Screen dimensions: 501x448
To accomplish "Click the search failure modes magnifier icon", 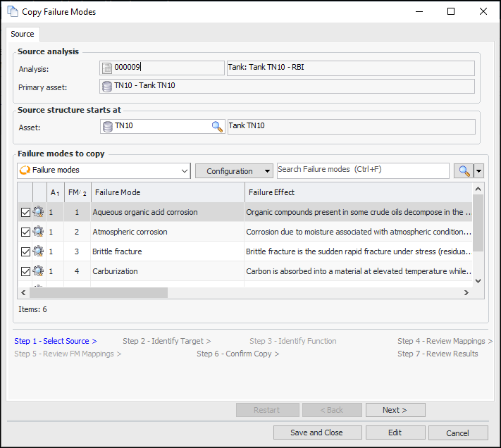I will (x=463, y=170).
